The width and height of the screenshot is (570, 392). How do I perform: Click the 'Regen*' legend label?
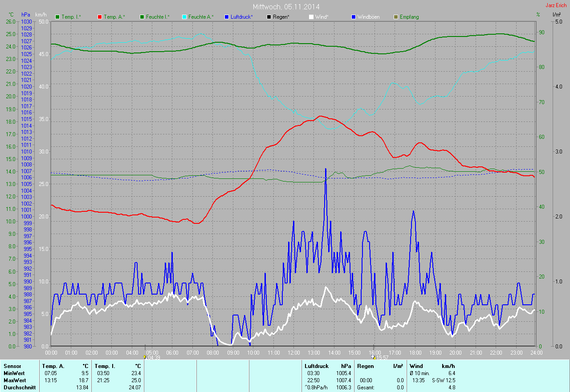281,17
